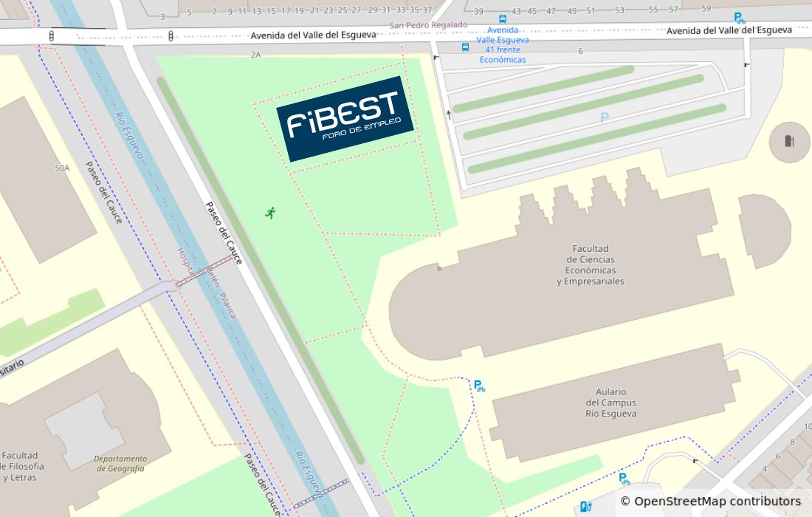
Task: Click the 'Hospital · Belén · Pilarica' route label
Action: click(x=206, y=282)
